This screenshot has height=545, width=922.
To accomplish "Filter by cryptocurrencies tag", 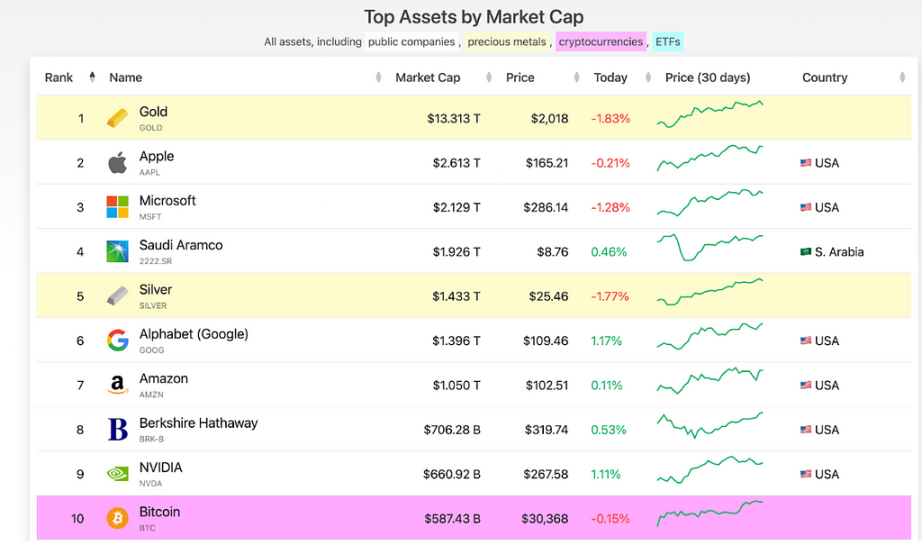I will click(600, 42).
